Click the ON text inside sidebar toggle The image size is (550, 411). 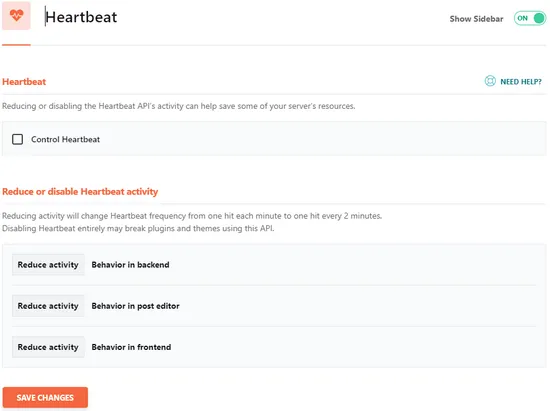coord(522,18)
